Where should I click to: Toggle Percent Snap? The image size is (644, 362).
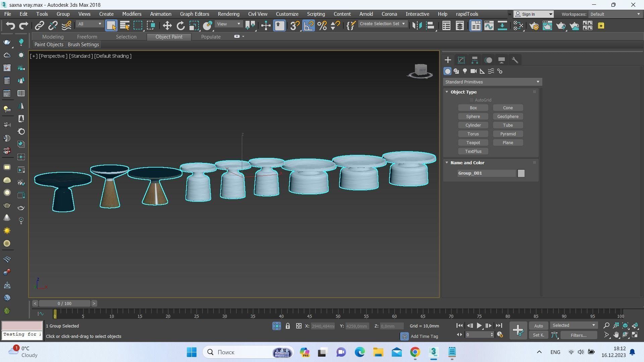coord(322,26)
